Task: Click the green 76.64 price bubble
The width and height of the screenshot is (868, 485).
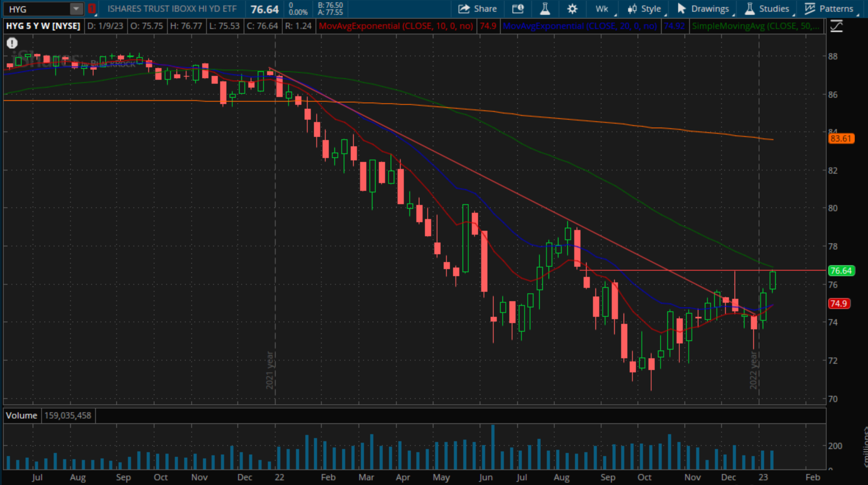Action: pyautogui.click(x=841, y=271)
